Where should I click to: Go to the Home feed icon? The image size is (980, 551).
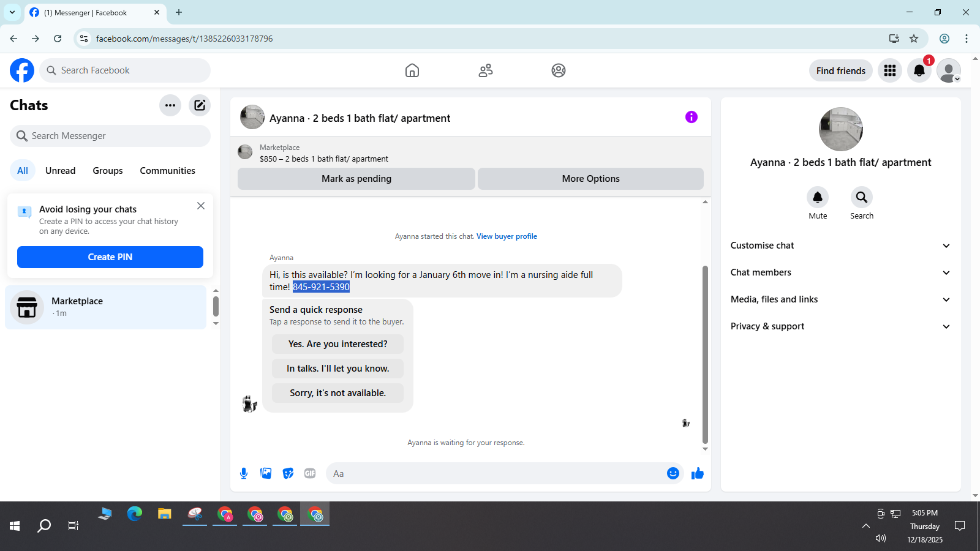[x=412, y=70]
